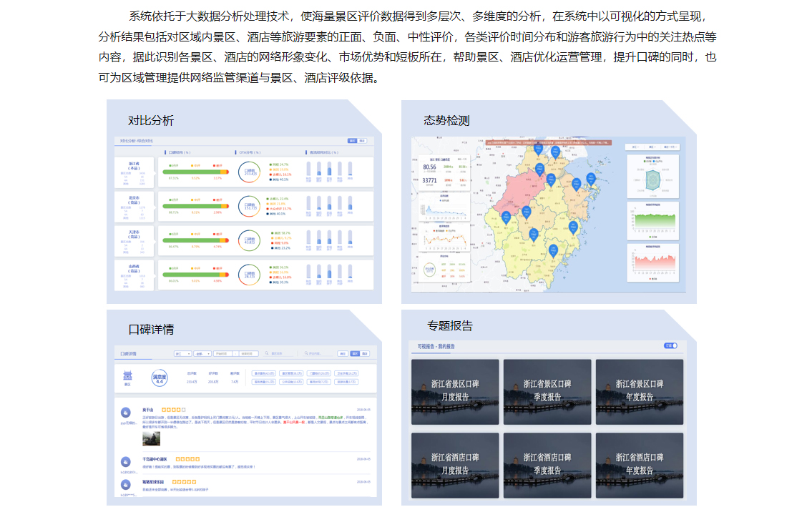The width and height of the screenshot is (812, 507).
Task: Click the 评论总数 ring chart on map panel
Action: [x=429, y=270]
